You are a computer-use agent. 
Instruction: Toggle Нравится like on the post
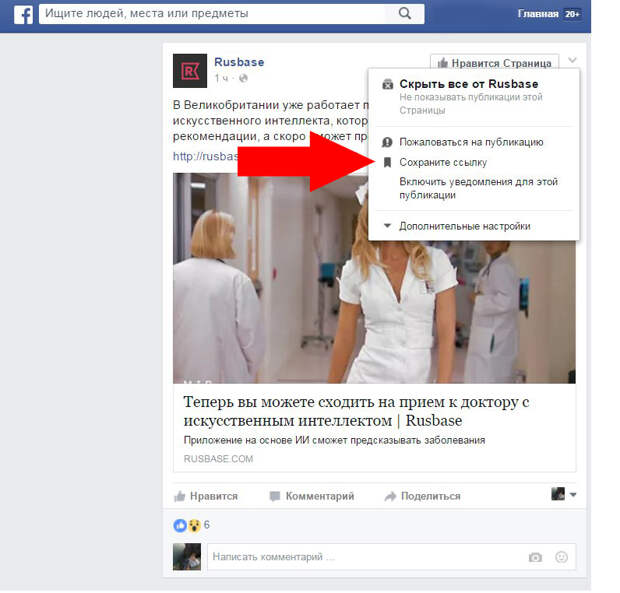tap(206, 496)
